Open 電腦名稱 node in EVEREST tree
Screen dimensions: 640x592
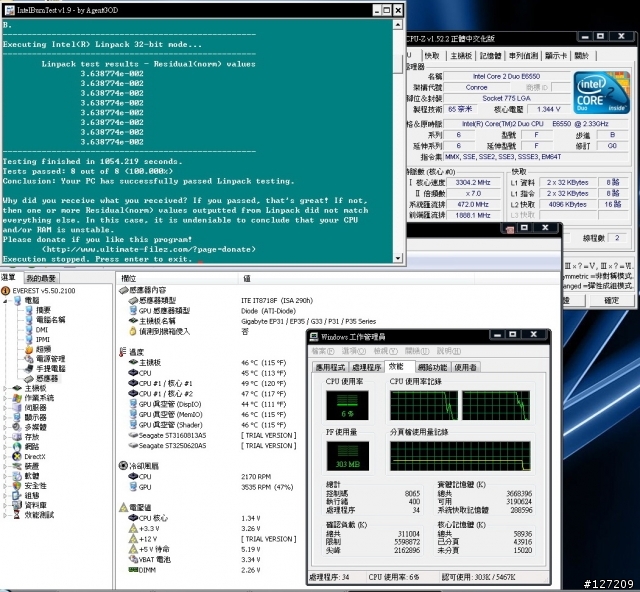pos(51,320)
